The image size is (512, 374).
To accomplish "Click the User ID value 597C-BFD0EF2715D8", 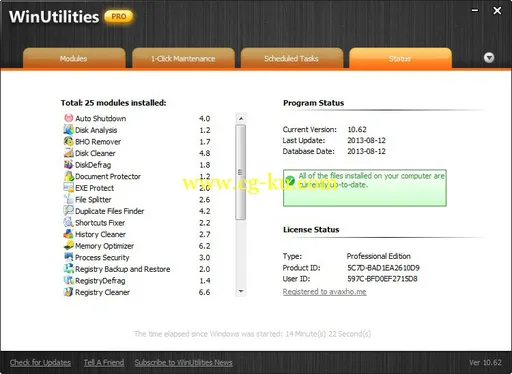I will click(382, 279).
